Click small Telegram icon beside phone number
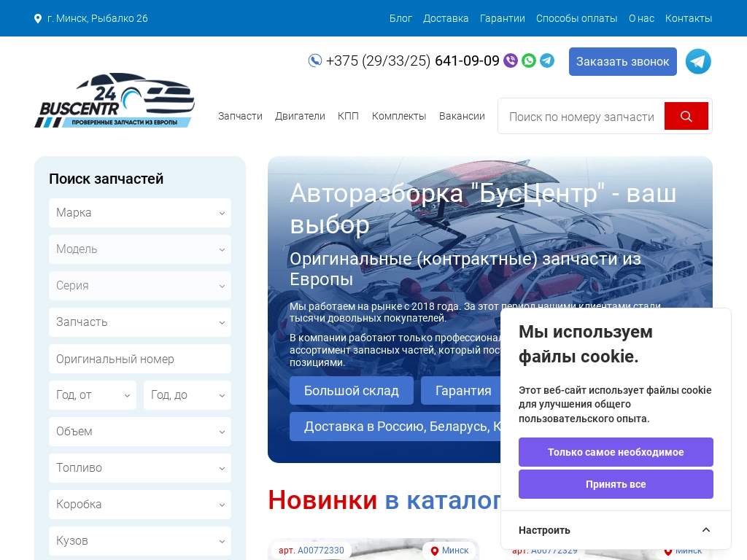Screen dimensions: 747x560 (x=547, y=61)
